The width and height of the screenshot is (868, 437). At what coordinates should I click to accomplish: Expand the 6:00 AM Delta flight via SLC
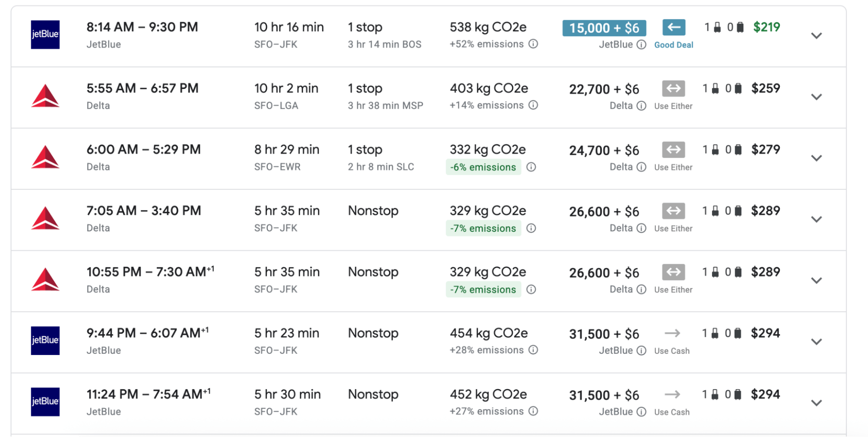click(816, 158)
